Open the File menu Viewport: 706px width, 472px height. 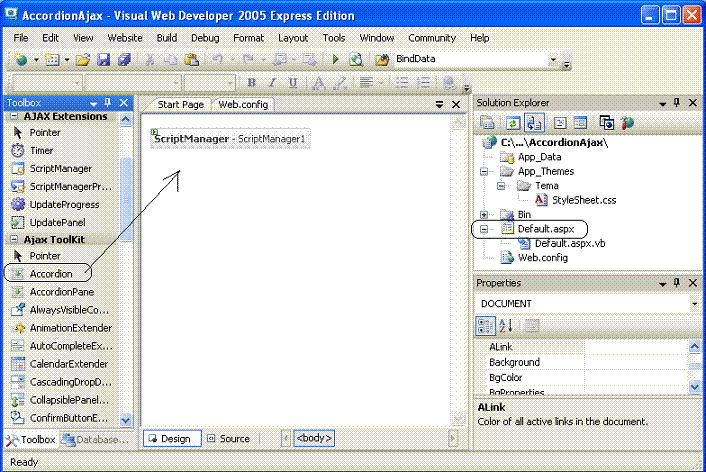(x=21, y=38)
